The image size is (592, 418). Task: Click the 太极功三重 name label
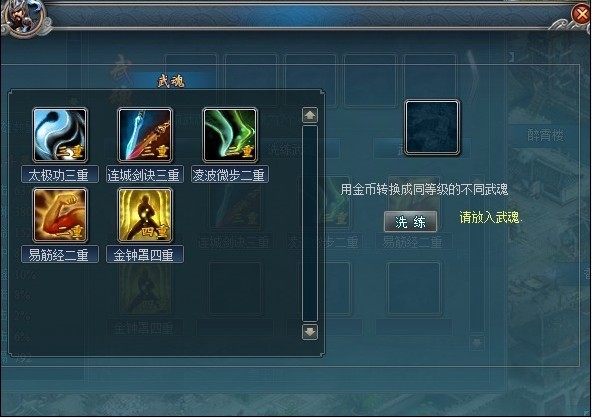(x=60, y=174)
